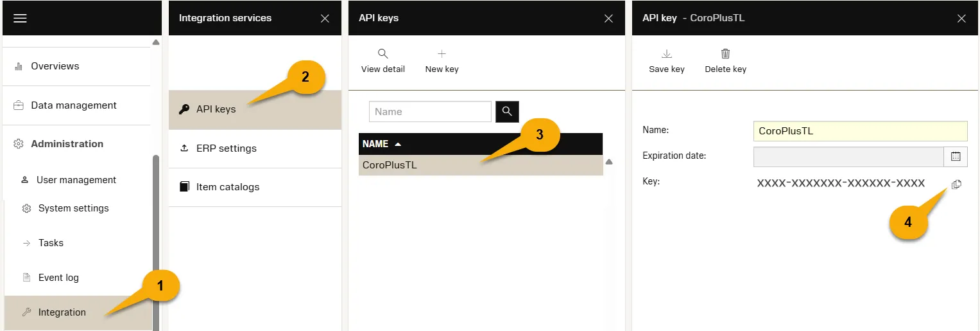The image size is (980, 331).
Task: Click the CoroPlusTL name text field
Action: (x=859, y=131)
